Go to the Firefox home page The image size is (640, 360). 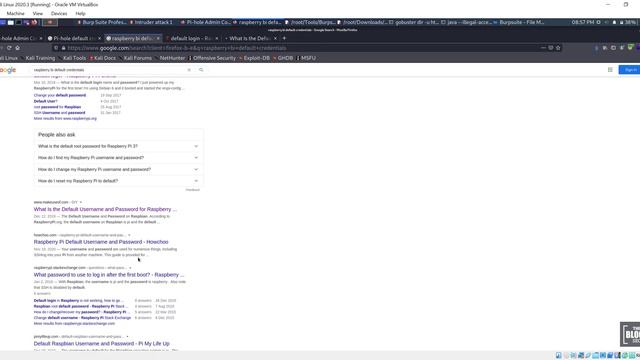[17, 48]
